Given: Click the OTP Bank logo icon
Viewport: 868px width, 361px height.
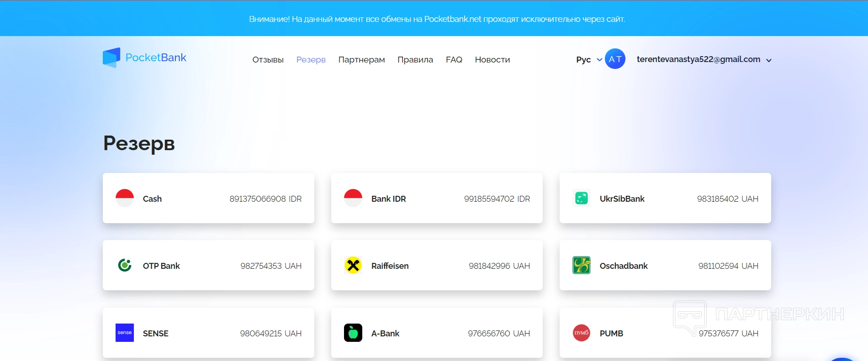Looking at the screenshot, I should pos(125,265).
